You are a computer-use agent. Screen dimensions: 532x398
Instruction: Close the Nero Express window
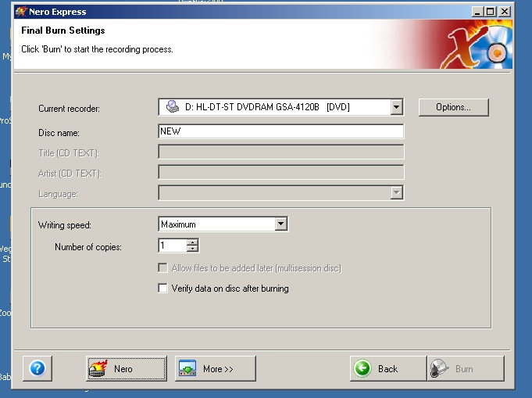point(505,12)
